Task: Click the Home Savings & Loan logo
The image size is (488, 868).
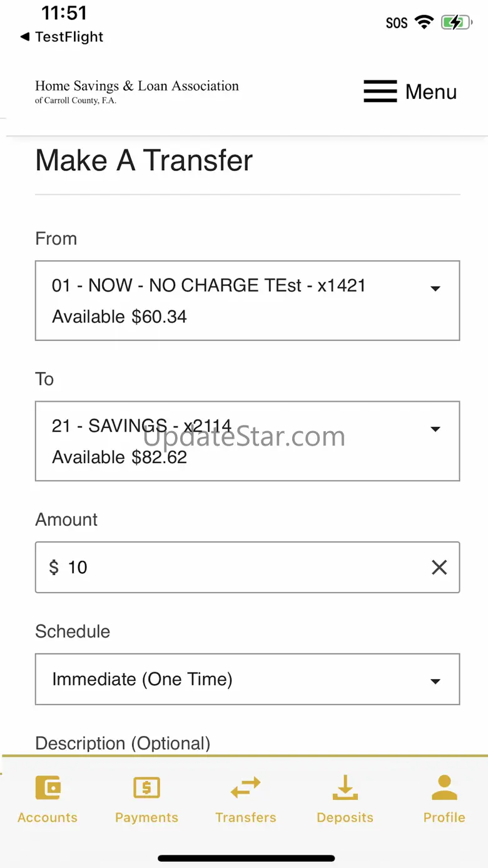Action: pos(136,91)
